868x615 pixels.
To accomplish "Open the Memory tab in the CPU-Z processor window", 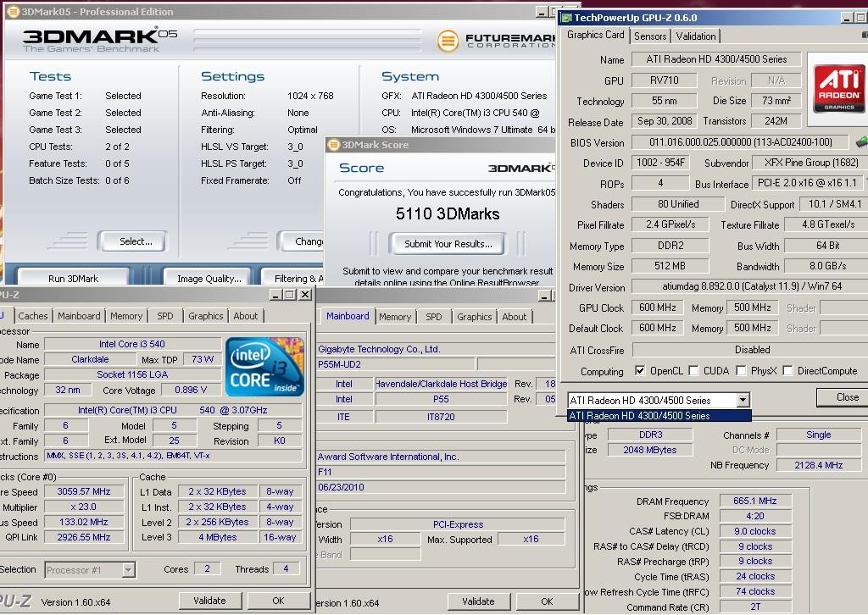I will 125,316.
